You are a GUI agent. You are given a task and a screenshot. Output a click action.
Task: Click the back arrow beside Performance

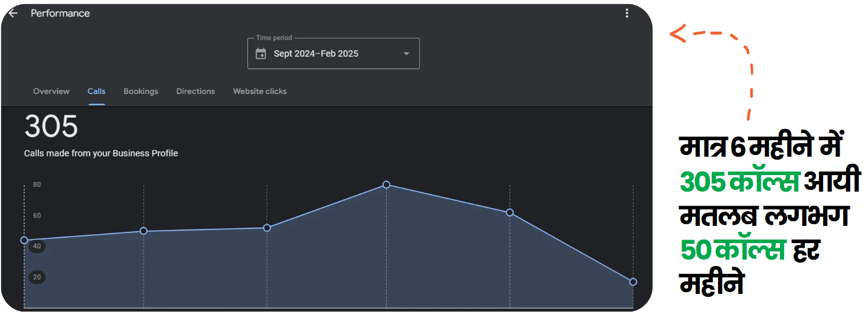[x=13, y=13]
